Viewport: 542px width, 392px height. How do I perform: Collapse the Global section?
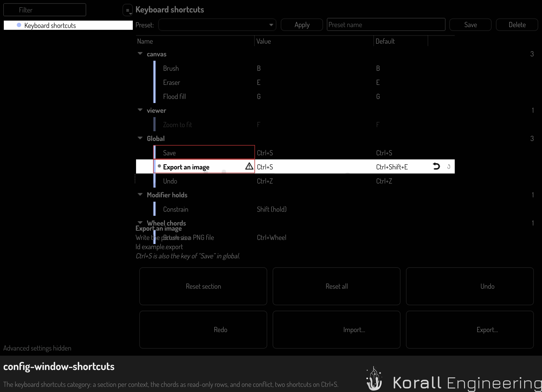140,138
